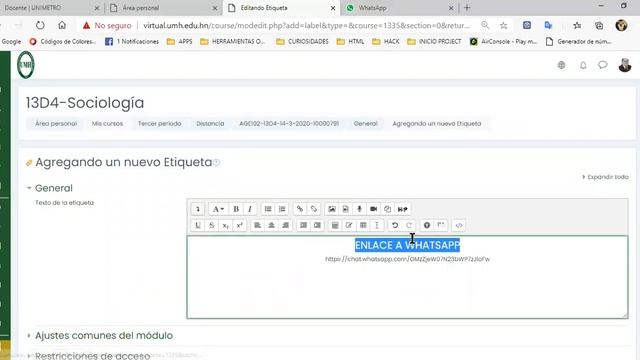Go to browser home page

coord(62,25)
